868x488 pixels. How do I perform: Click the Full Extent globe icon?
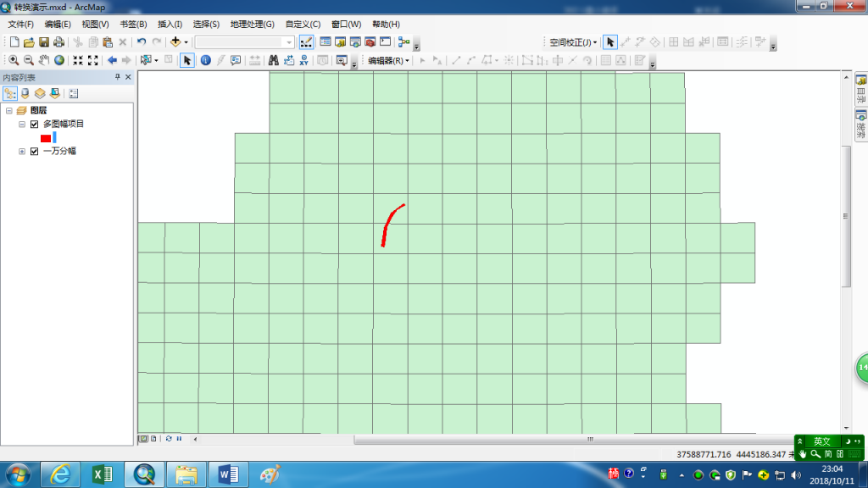coord(59,60)
